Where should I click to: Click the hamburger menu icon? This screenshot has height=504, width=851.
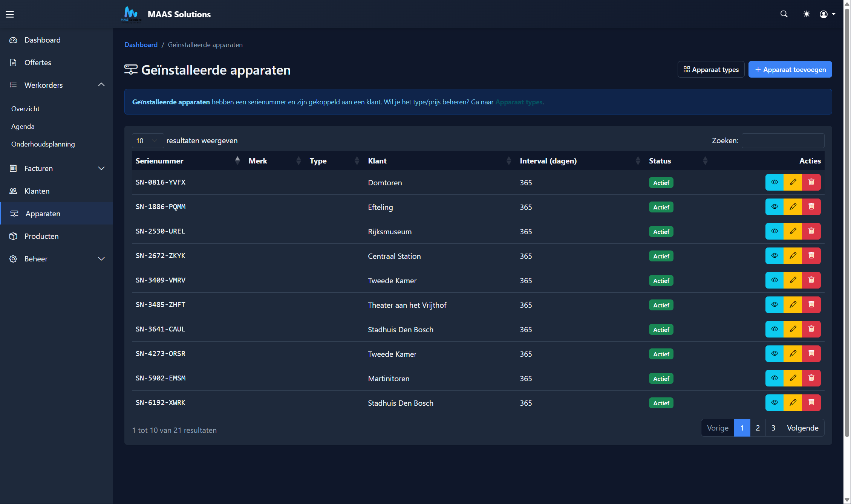[x=10, y=14]
